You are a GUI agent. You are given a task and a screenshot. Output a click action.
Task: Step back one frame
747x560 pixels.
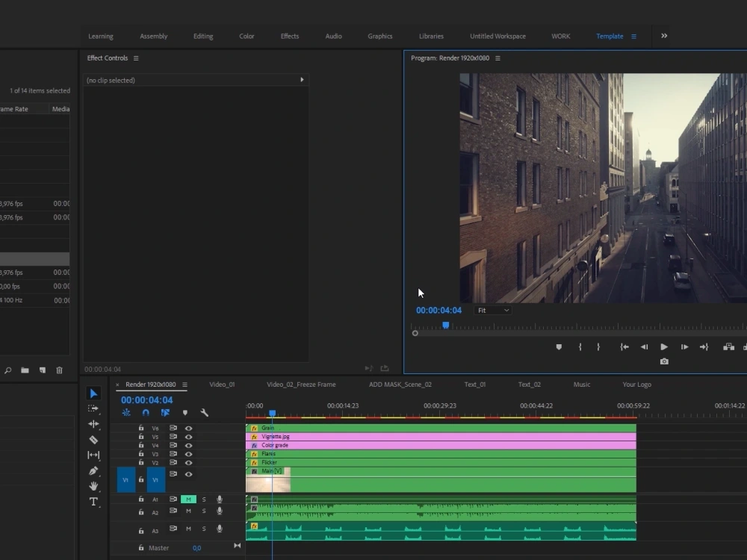(x=644, y=347)
